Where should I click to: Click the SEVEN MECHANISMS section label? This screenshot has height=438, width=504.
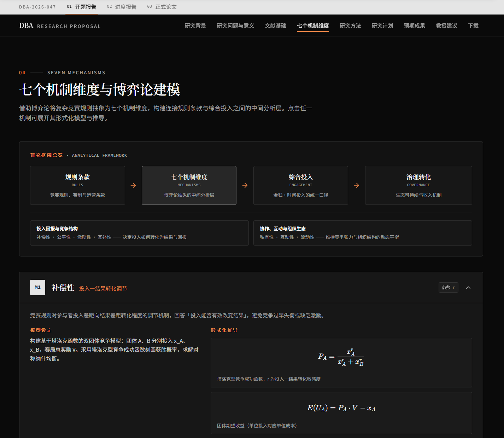(76, 73)
